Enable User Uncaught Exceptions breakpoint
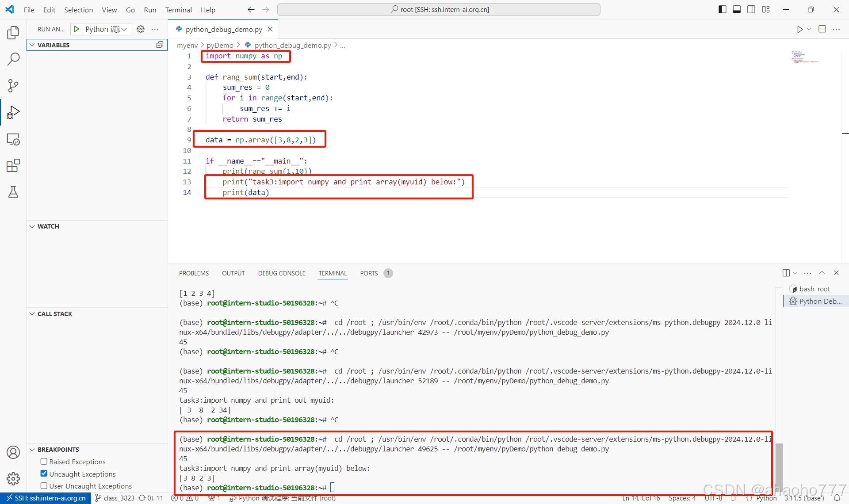849x504 pixels. coord(44,485)
